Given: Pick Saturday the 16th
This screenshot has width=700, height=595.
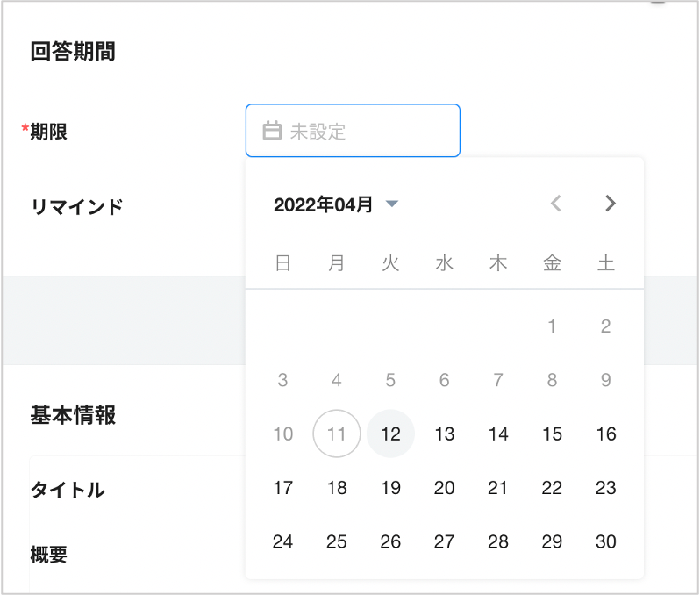Looking at the screenshot, I should (606, 434).
